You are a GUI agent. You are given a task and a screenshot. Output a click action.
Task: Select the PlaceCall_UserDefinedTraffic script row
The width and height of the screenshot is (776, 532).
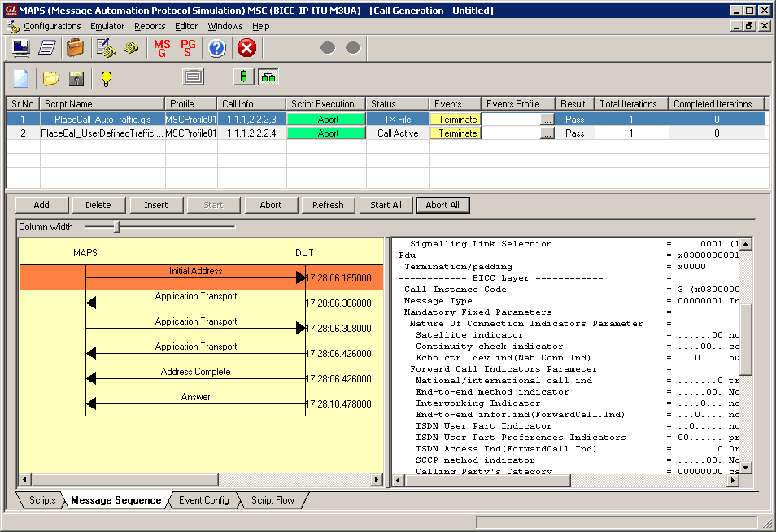pos(102,133)
